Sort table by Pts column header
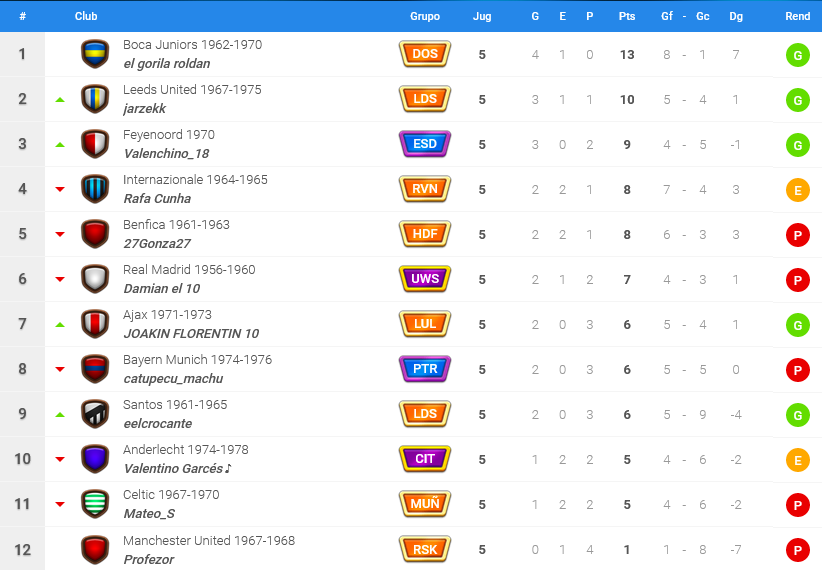822x570 pixels. (626, 16)
